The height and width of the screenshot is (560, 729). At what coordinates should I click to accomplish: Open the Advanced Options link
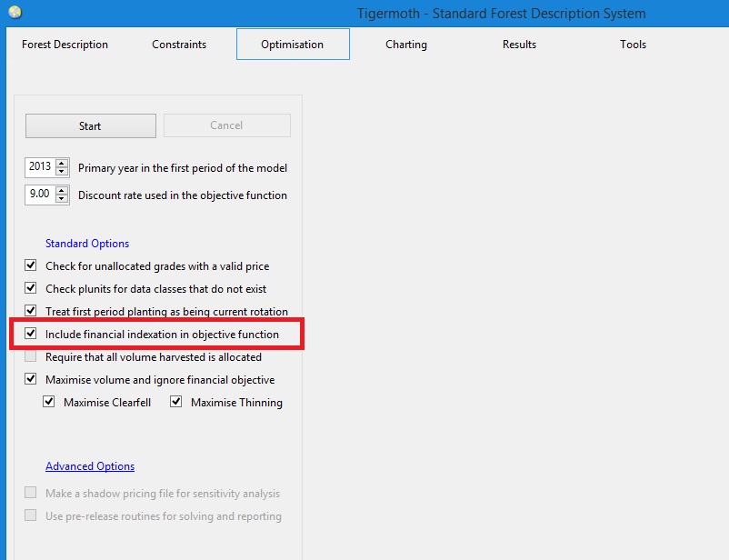[x=90, y=466]
